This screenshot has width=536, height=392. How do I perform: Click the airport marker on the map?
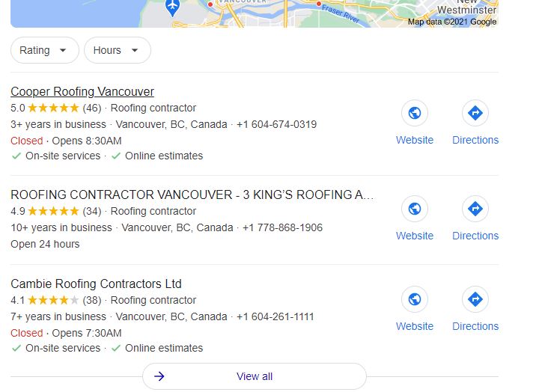tap(172, 7)
